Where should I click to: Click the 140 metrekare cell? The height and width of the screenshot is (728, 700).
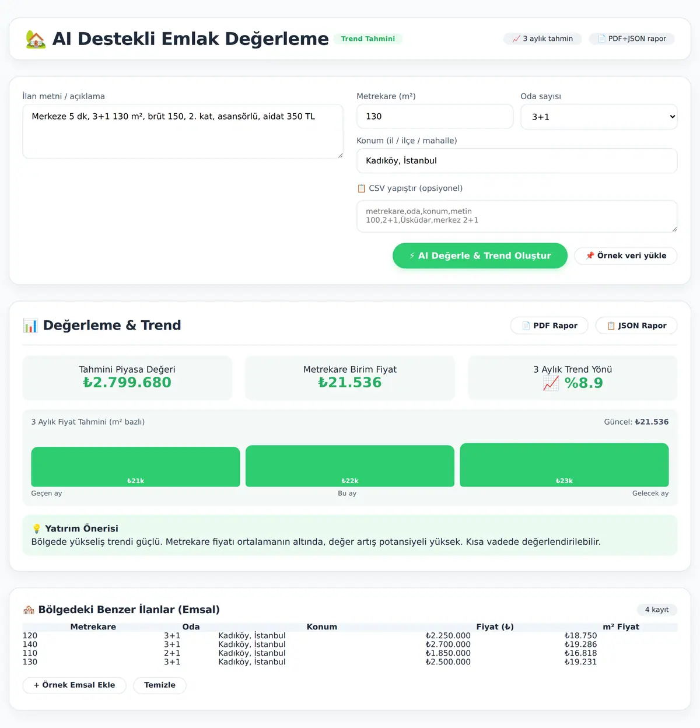(x=30, y=645)
